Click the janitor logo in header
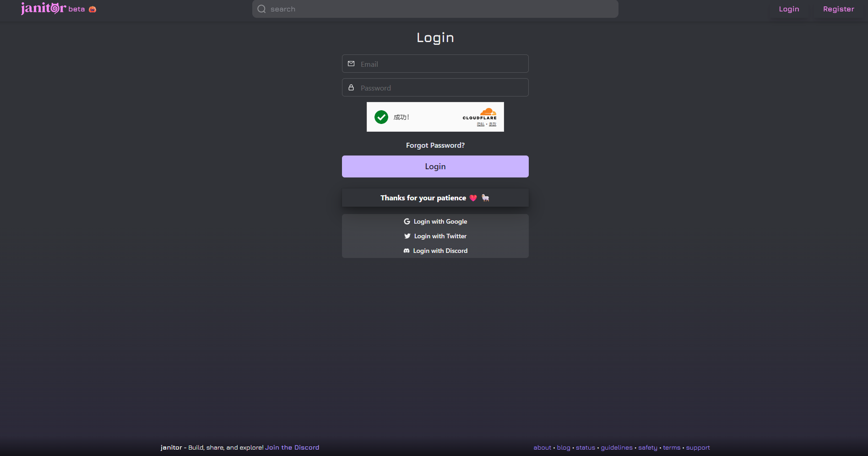 click(43, 8)
